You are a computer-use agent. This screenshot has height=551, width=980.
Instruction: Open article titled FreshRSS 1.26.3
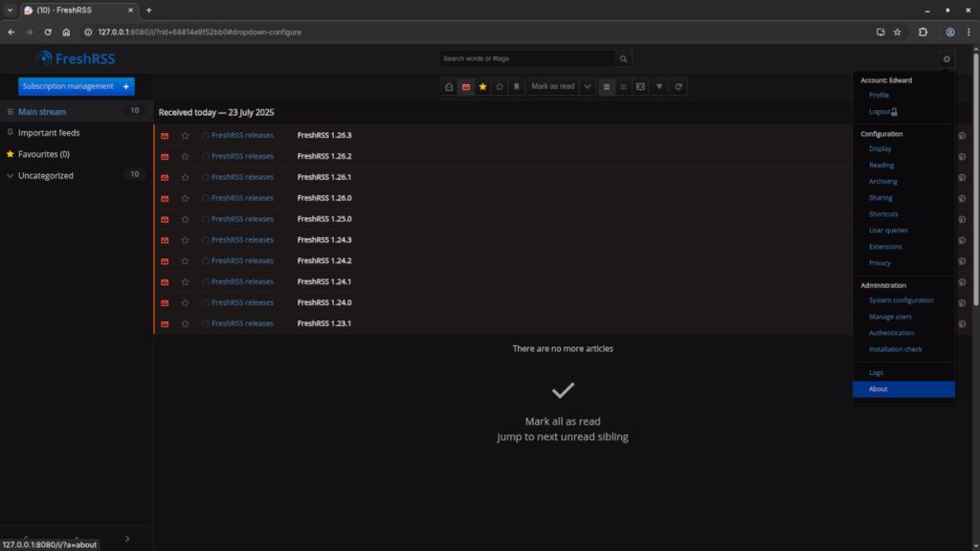pyautogui.click(x=324, y=135)
